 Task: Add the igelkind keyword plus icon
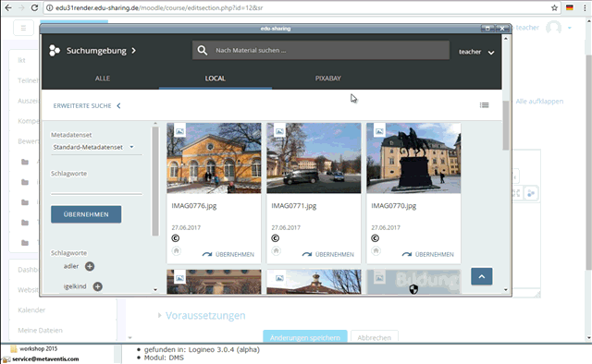(x=97, y=286)
